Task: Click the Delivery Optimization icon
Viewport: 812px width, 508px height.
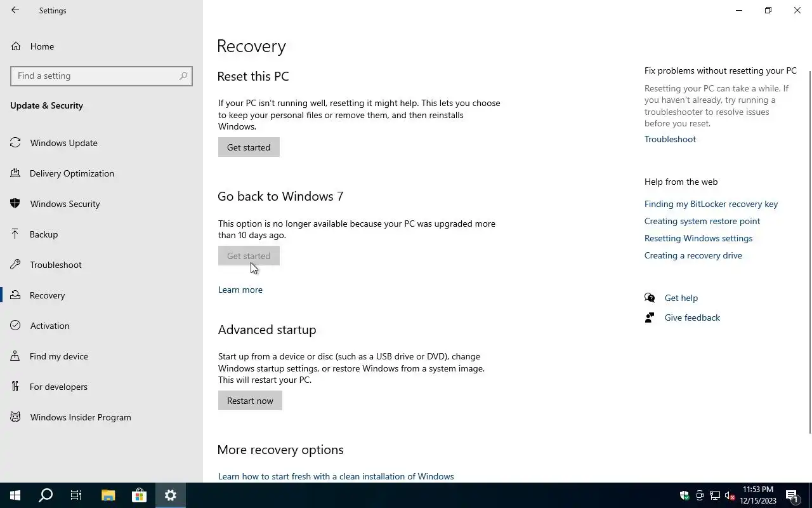Action: point(15,173)
